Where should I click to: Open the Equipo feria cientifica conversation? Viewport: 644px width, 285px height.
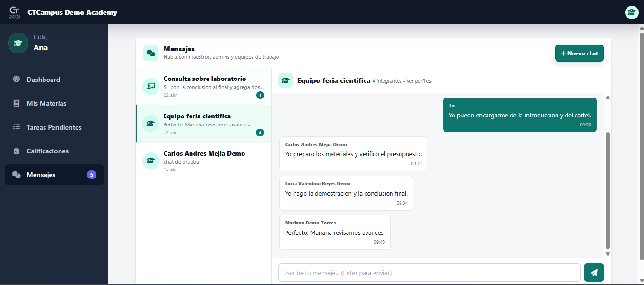click(x=203, y=124)
